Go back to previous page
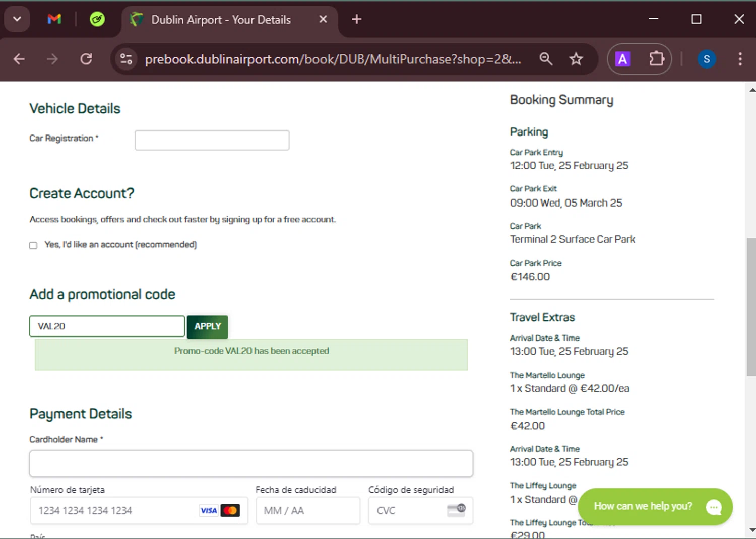 19,59
